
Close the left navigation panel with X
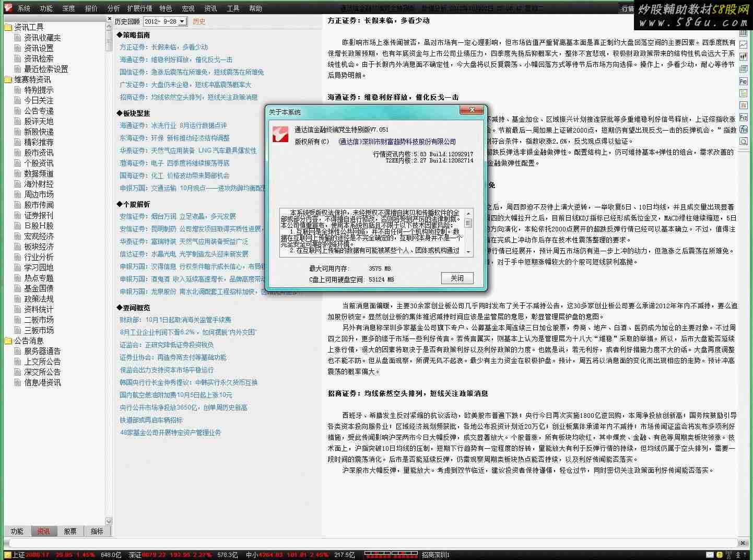point(109,19)
